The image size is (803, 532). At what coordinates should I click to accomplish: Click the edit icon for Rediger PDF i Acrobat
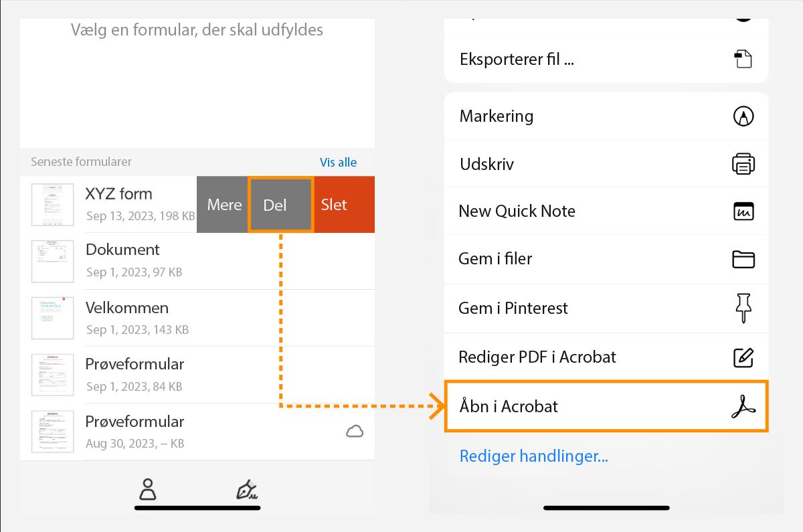pos(743,357)
